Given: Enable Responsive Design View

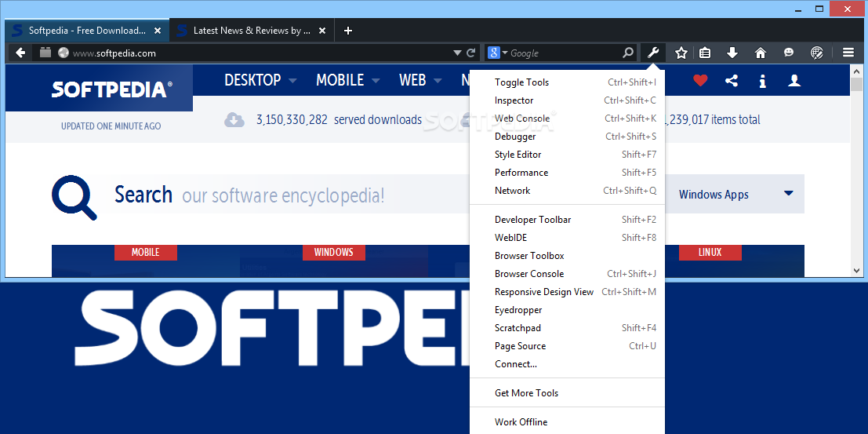Looking at the screenshot, I should tap(567, 291).
